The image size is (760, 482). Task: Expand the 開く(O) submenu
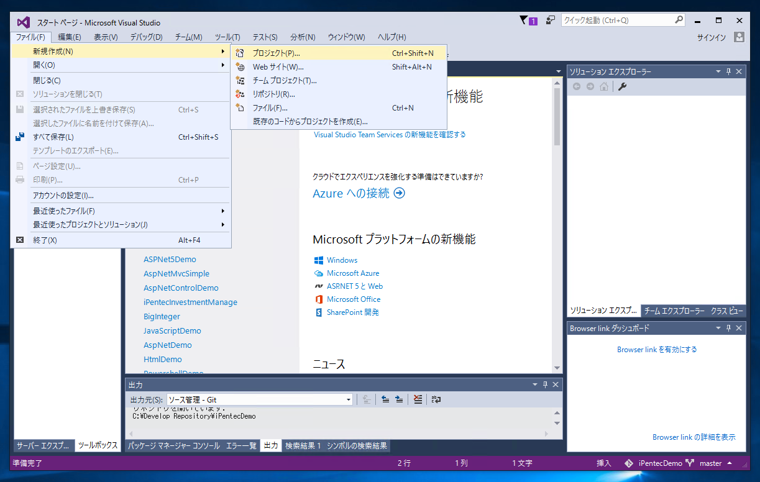(x=223, y=65)
